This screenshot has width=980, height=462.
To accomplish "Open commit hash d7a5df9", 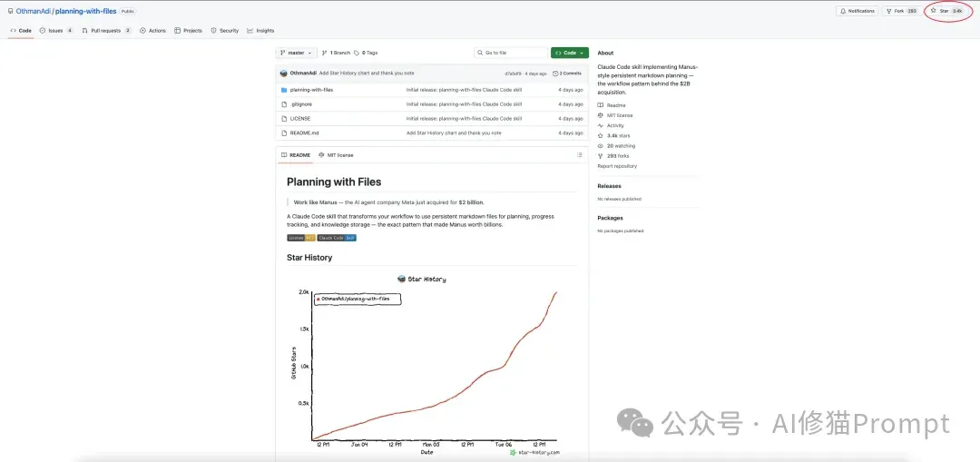I will point(513,74).
